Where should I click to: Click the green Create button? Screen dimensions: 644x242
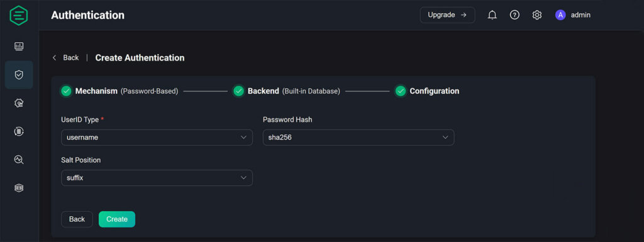117,219
